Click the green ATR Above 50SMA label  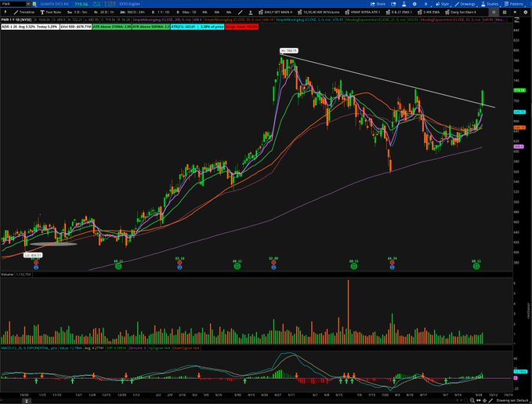151,27
